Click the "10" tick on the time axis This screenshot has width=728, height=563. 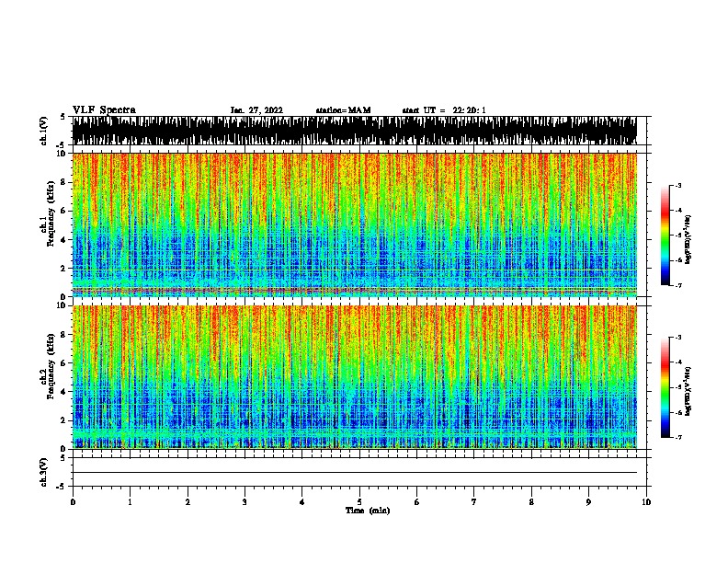pos(646,502)
